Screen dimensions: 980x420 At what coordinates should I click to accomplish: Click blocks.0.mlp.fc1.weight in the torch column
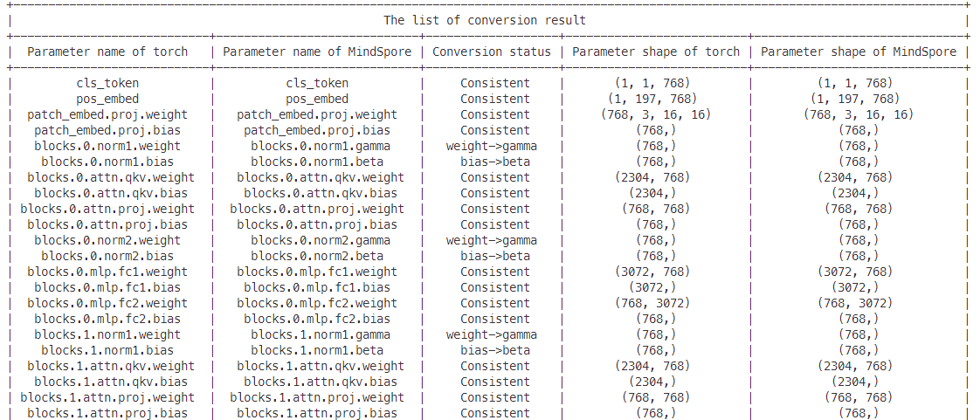[x=107, y=272]
